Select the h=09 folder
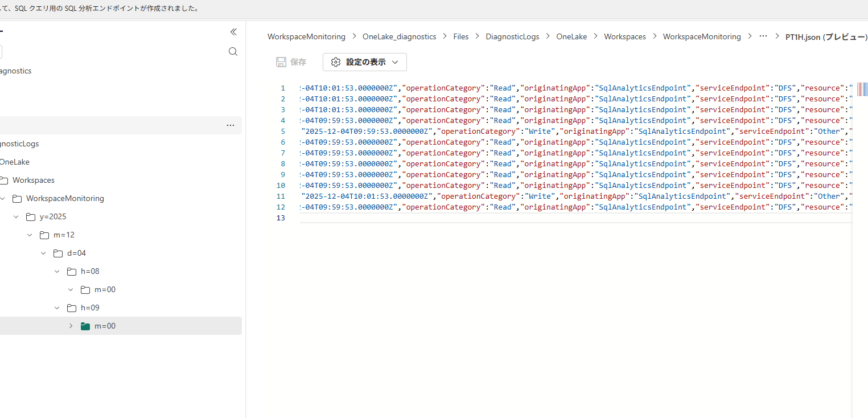Screen dimensions: 868x418 90,308
